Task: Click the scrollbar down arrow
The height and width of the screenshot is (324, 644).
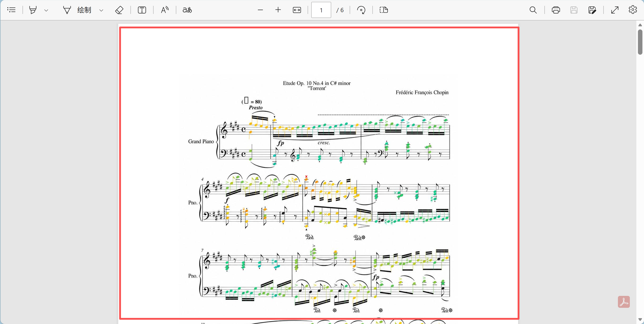Action: click(x=640, y=319)
